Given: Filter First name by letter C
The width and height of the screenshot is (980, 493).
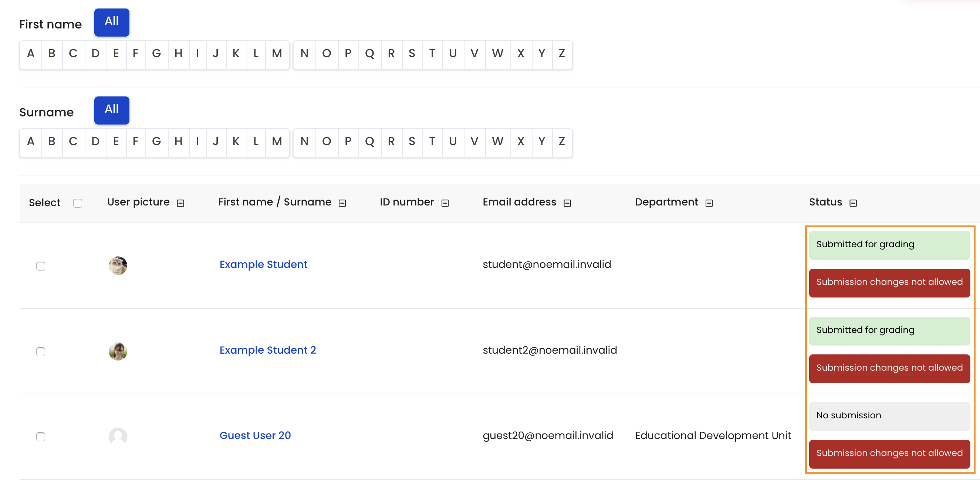Looking at the screenshot, I should click(73, 55).
